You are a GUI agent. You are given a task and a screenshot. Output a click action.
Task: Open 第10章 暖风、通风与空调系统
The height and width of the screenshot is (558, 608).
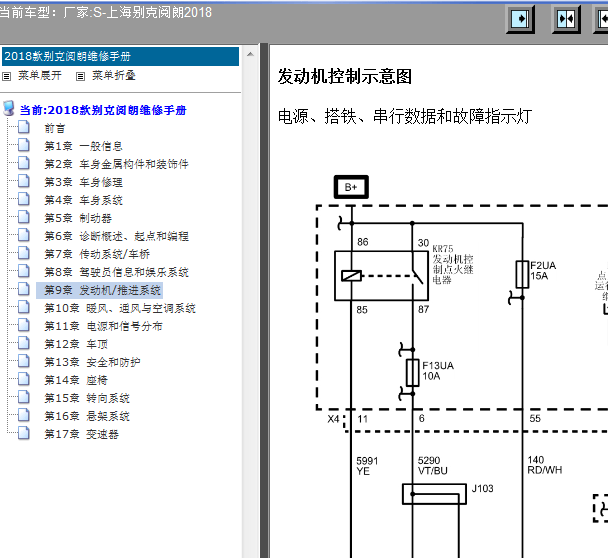tap(120, 308)
